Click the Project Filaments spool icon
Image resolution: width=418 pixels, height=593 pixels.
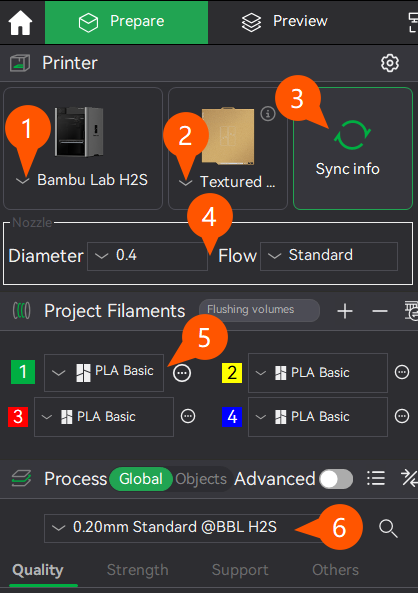coord(22,311)
